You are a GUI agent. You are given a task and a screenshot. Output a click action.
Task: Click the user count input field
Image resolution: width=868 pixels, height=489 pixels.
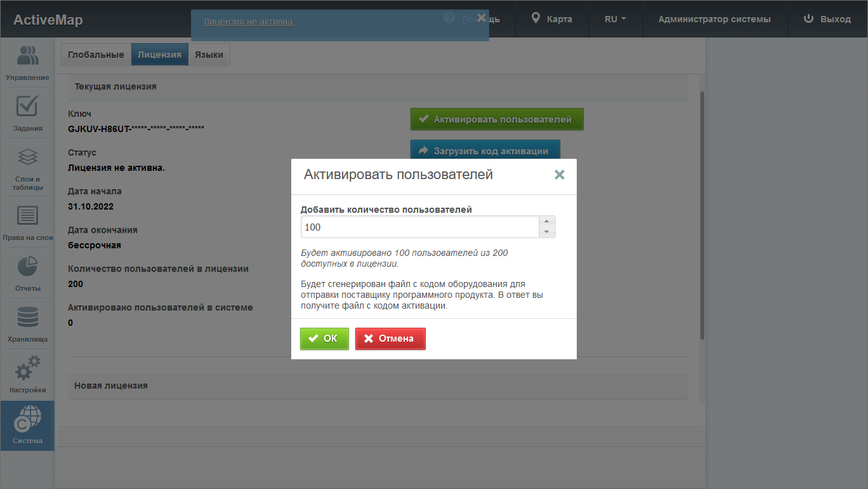pos(419,227)
